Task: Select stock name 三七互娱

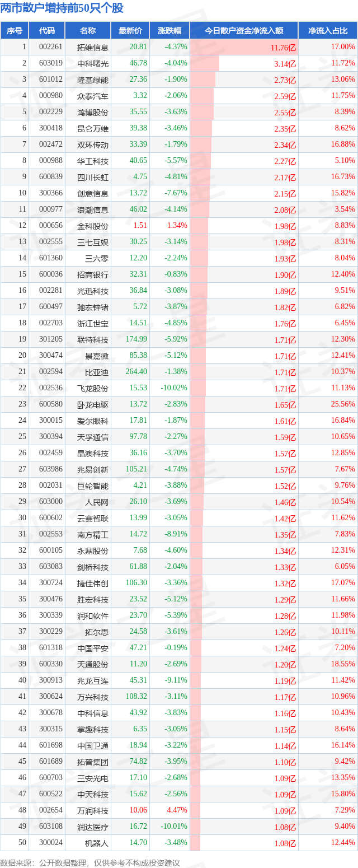Action: click(x=93, y=242)
